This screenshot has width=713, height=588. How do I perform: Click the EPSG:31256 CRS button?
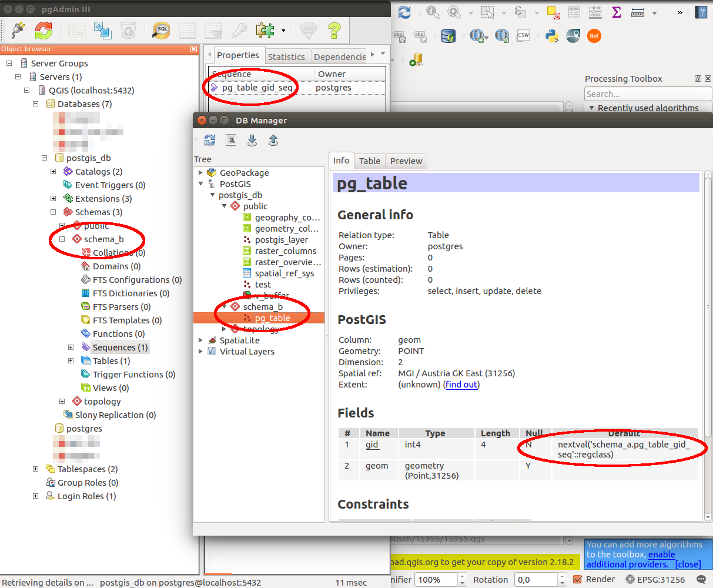point(656,579)
